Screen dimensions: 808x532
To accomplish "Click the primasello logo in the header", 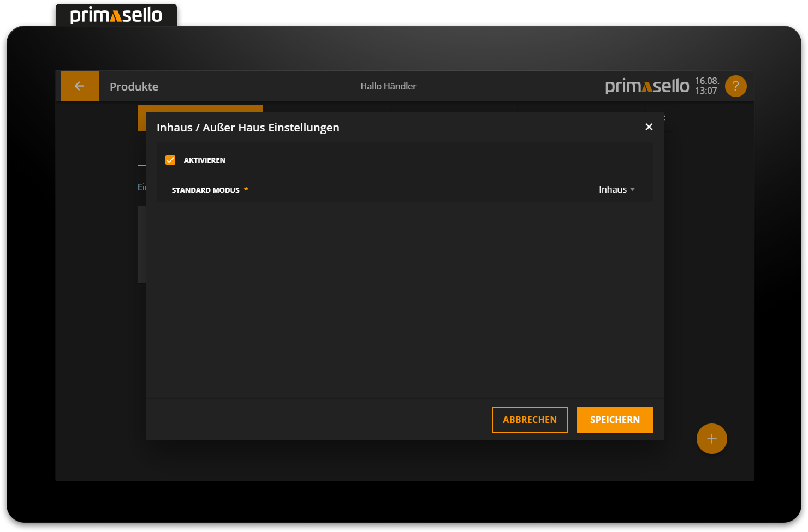I will [x=647, y=86].
